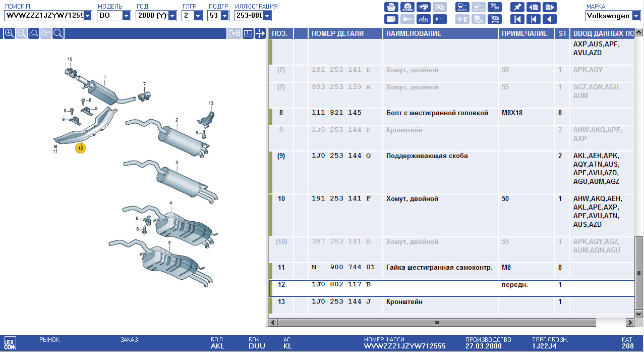Click part number 893 253 139 A

click(x=341, y=87)
